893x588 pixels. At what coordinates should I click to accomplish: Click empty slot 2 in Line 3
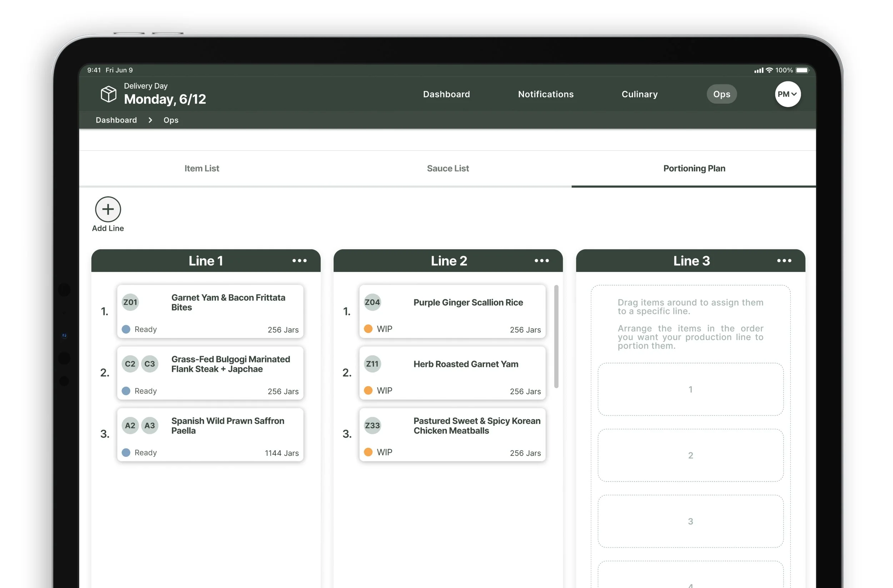click(690, 455)
